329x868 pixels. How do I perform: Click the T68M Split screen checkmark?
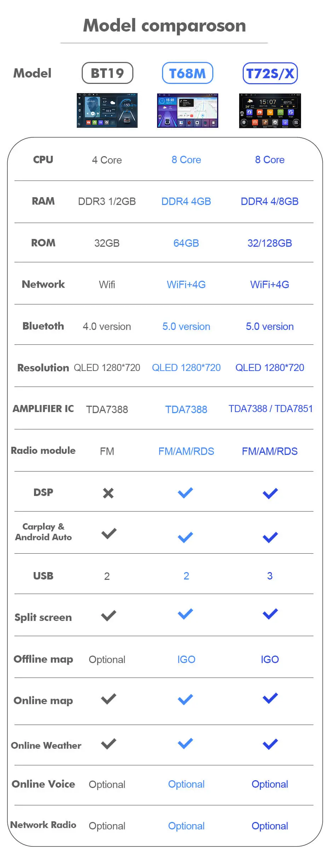coord(185,614)
